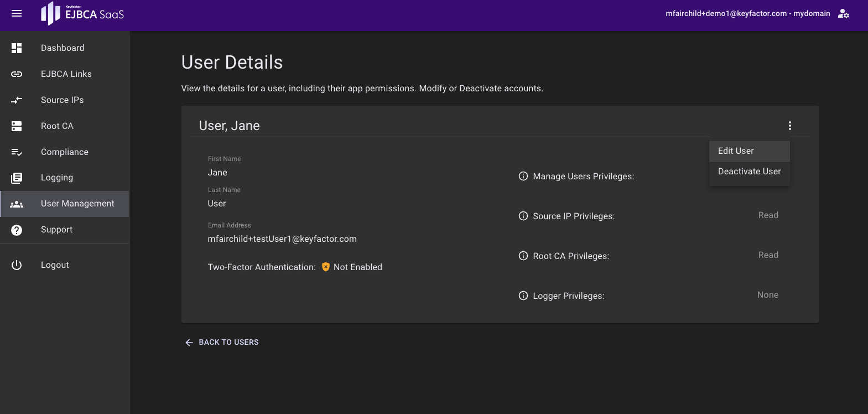
Task: Click the Root CA server icon
Action: pos(17,126)
